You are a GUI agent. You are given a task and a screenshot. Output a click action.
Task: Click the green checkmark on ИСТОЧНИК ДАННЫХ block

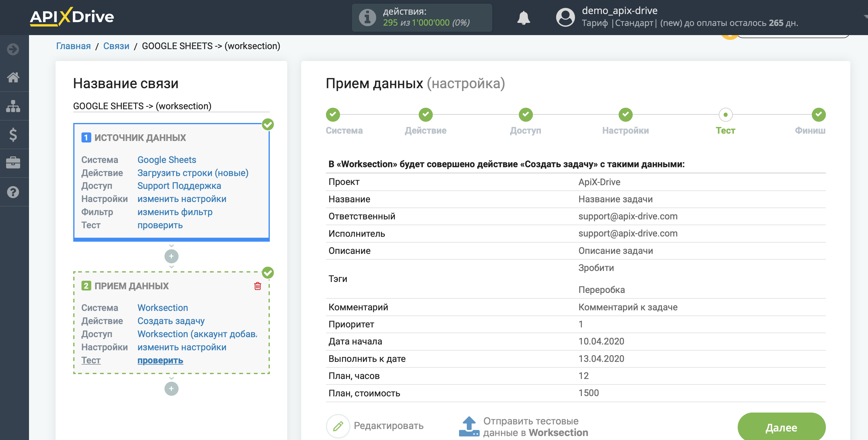click(x=268, y=125)
